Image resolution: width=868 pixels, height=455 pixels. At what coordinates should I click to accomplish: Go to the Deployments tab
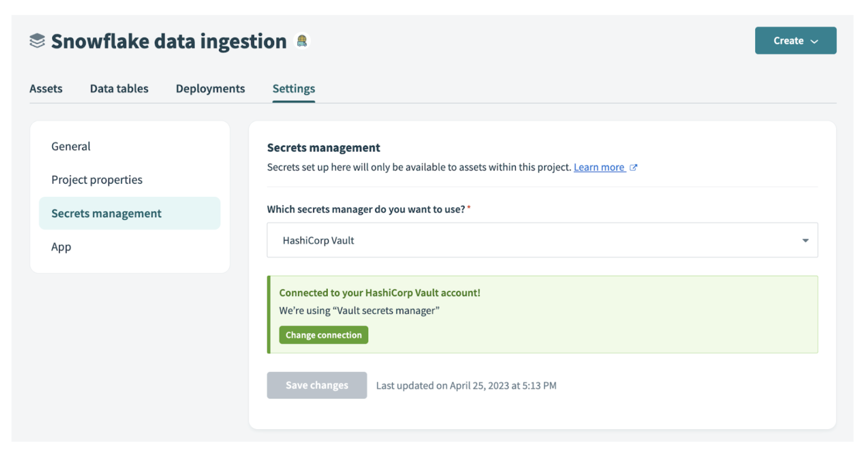coord(210,88)
